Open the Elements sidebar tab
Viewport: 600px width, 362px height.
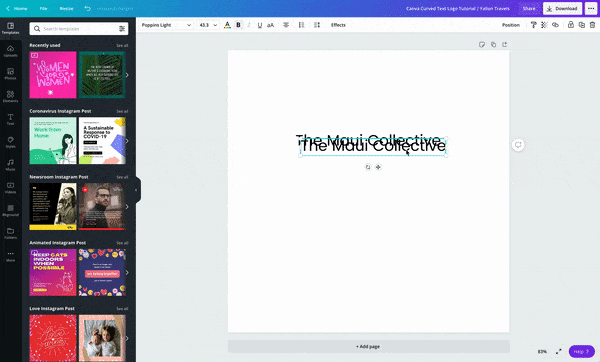point(10,96)
